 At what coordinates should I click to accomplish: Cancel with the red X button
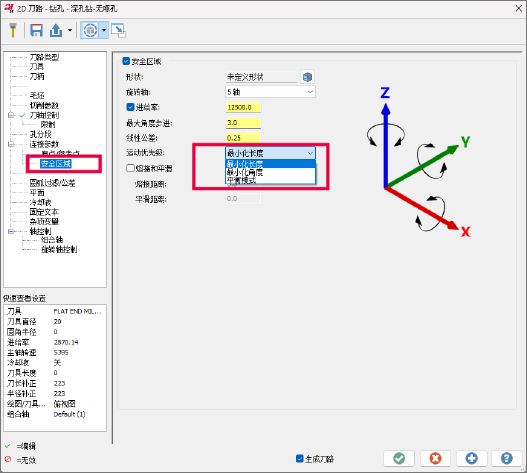(435, 458)
